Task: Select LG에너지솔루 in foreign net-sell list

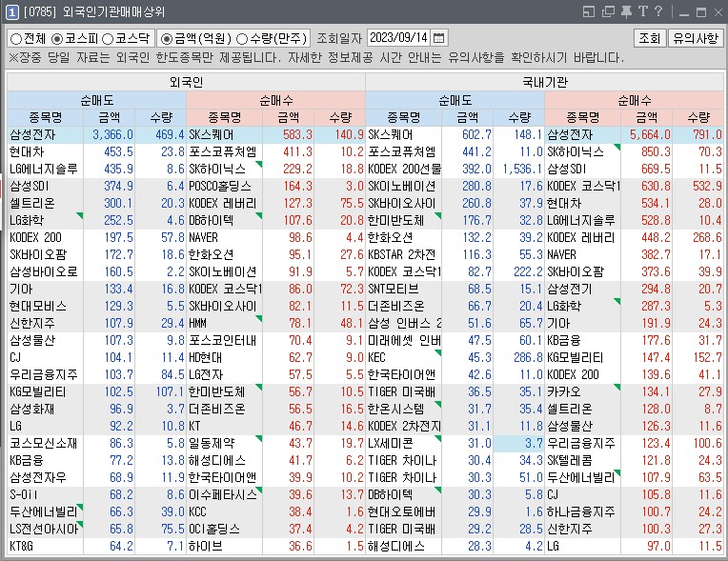Action: [44, 170]
